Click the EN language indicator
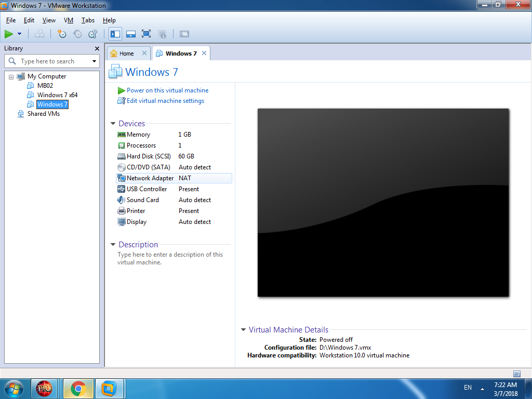The image size is (532, 399). [468, 388]
